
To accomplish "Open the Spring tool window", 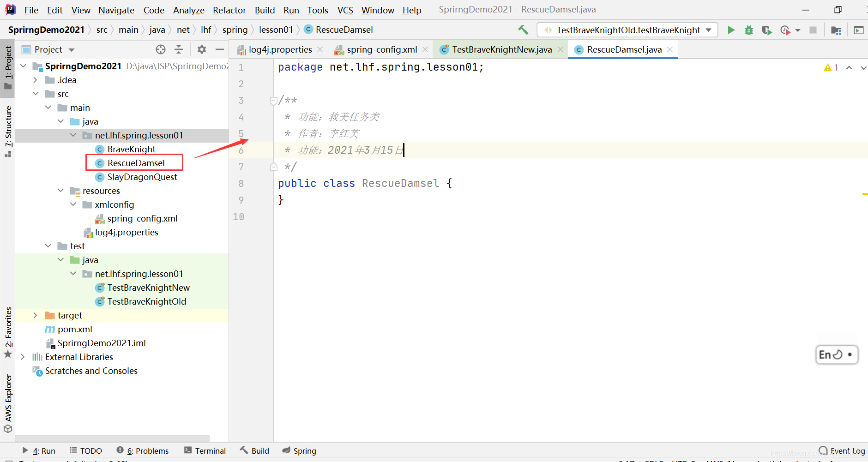I will 299,451.
